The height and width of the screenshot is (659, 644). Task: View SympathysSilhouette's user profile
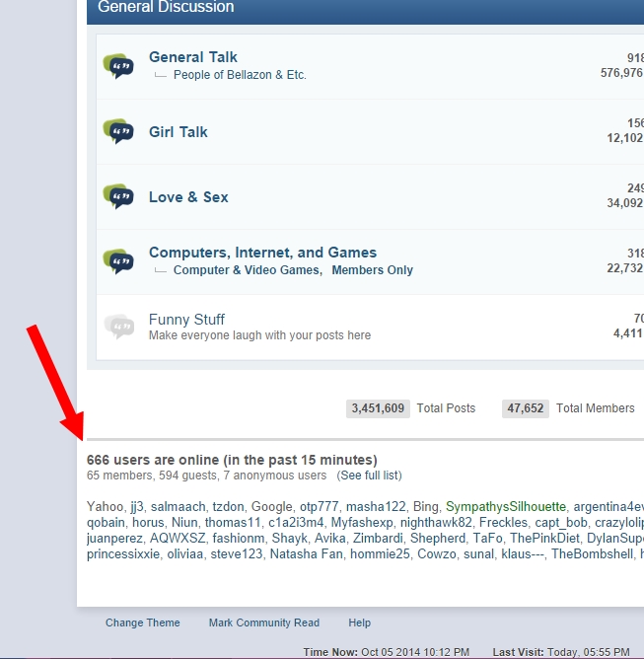point(506,506)
